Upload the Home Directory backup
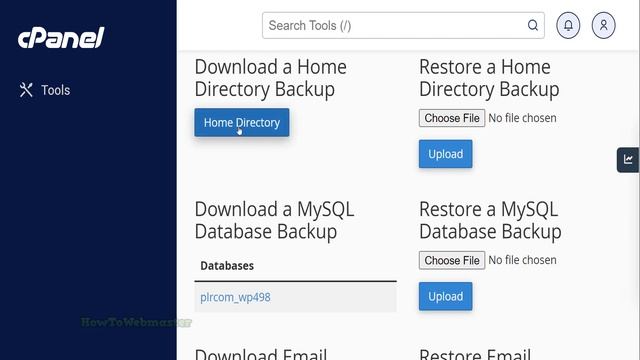This screenshot has width=640, height=360. tap(445, 154)
